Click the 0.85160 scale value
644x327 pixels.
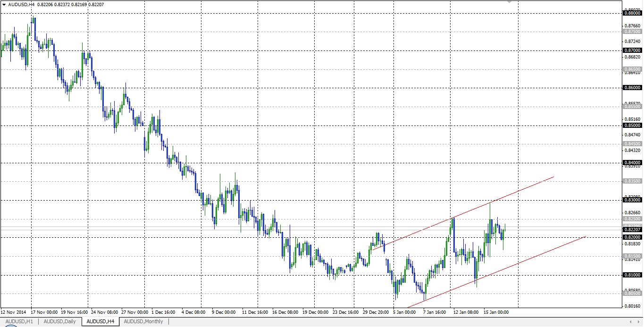click(632, 119)
